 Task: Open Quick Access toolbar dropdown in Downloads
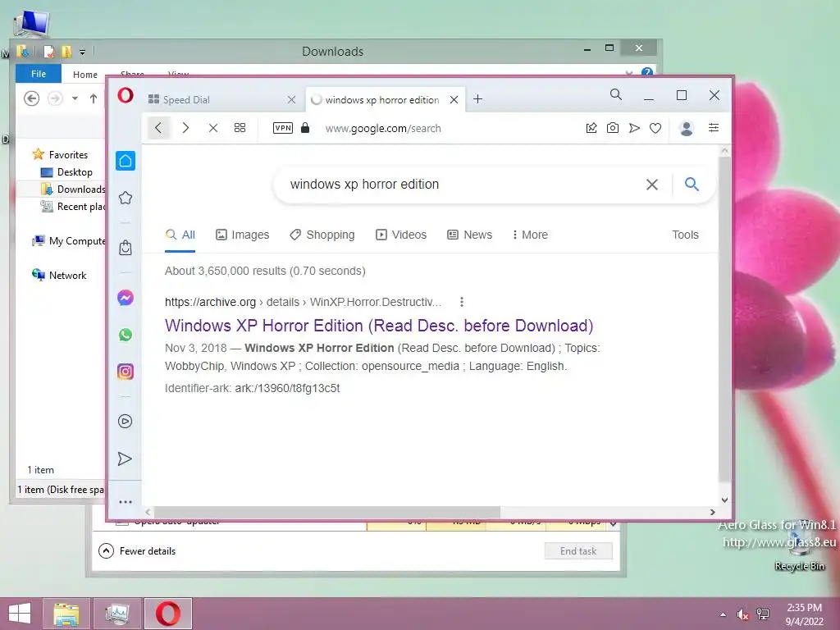82,52
